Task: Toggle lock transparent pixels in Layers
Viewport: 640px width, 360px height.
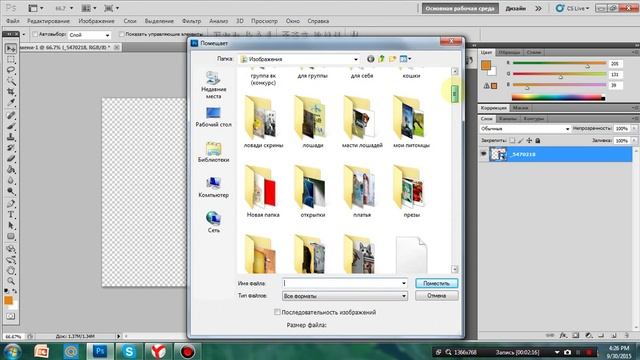Action: tap(512, 140)
